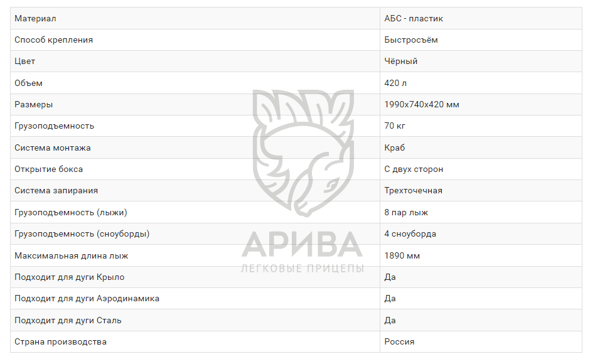
Task: Select the Цвет row label
Action: tap(25, 62)
